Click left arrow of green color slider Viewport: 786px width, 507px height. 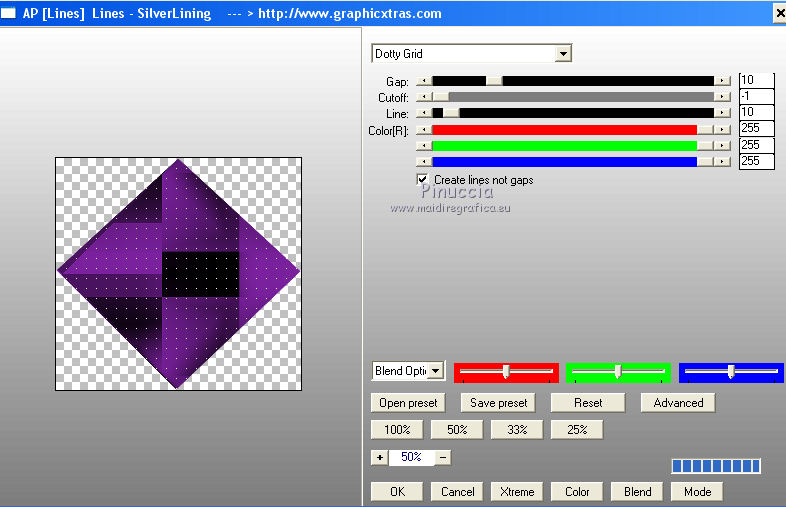coord(424,146)
